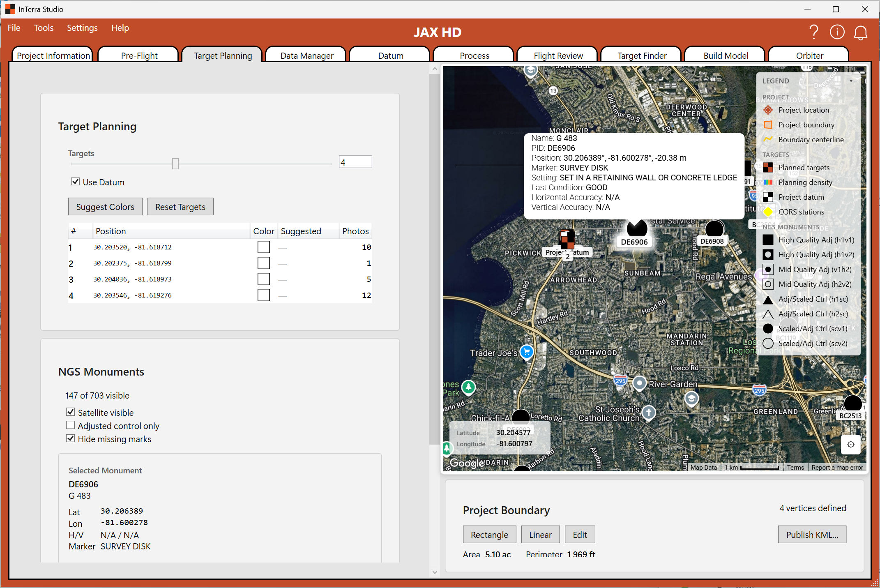This screenshot has width=880, height=588.
Task: Open the notifications bell
Action: pos(861,32)
